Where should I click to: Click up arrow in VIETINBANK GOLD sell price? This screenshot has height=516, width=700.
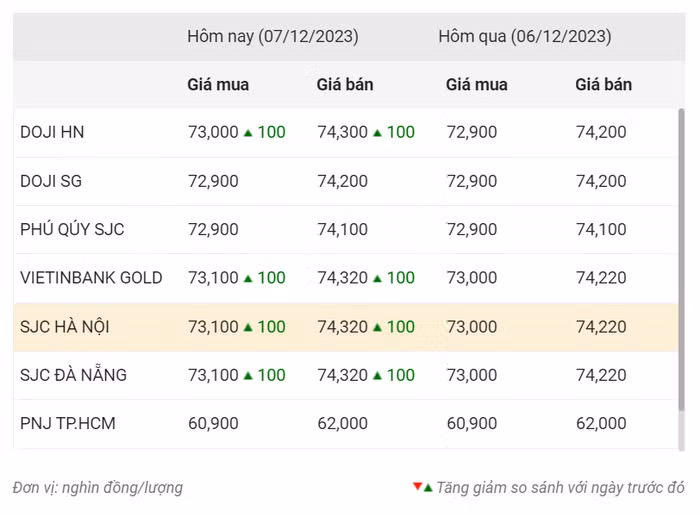377,279
